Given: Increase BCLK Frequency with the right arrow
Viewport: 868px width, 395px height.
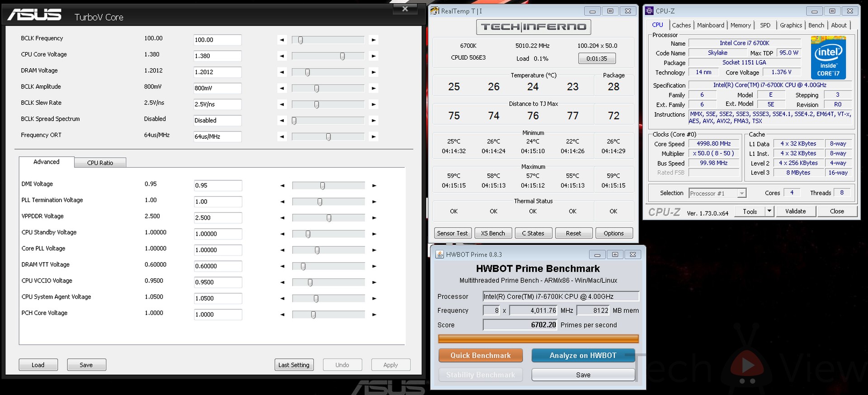Looking at the screenshot, I should tap(373, 40).
